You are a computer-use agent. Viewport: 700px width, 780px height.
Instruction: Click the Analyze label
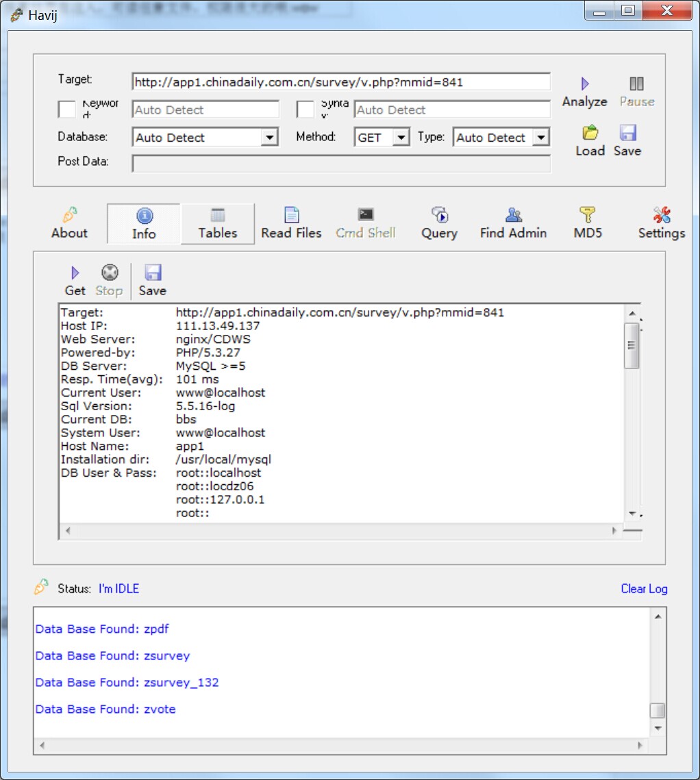coord(584,101)
